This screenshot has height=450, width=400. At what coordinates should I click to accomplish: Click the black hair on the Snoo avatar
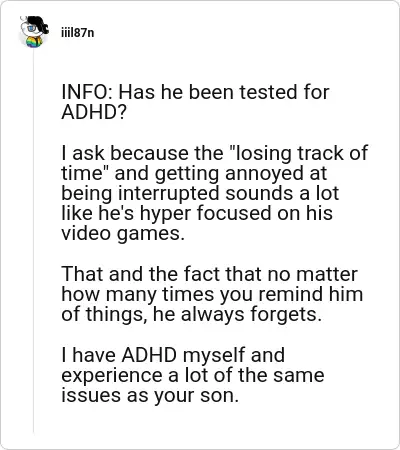[39, 23]
